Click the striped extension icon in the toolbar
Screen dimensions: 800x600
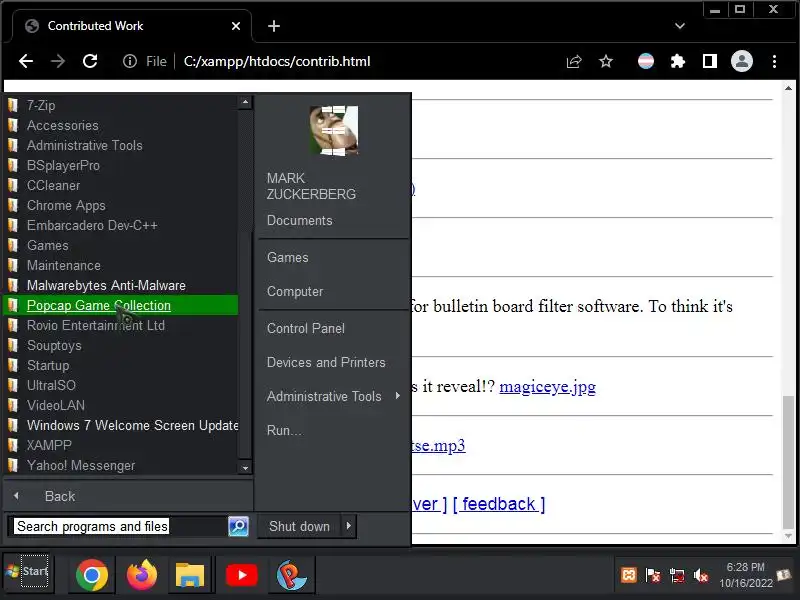(x=646, y=62)
